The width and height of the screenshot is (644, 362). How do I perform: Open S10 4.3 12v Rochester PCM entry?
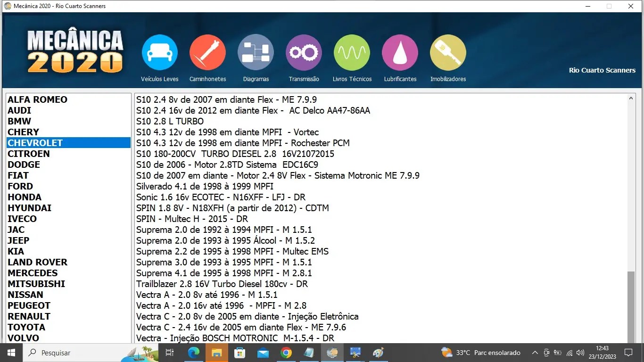243,143
